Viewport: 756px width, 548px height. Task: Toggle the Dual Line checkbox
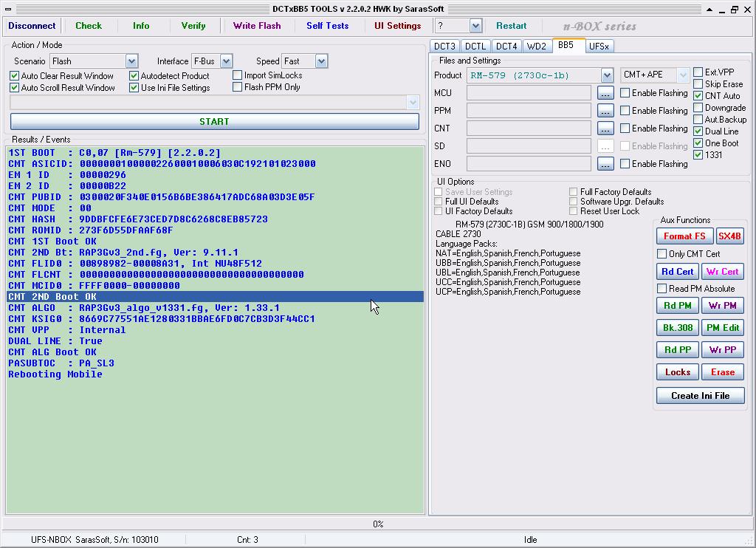[x=698, y=131]
